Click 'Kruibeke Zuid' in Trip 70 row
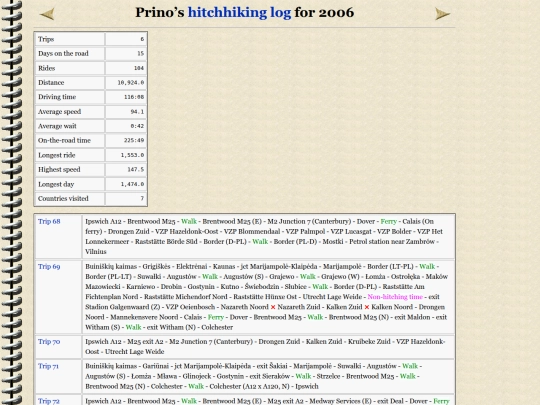Screen dimensions: 540x405 pos(369,342)
